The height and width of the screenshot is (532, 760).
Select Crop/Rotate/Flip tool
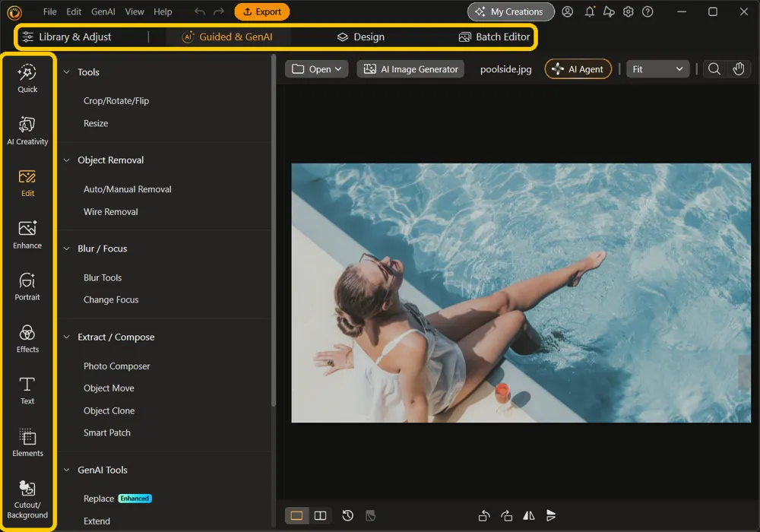pyautogui.click(x=116, y=101)
